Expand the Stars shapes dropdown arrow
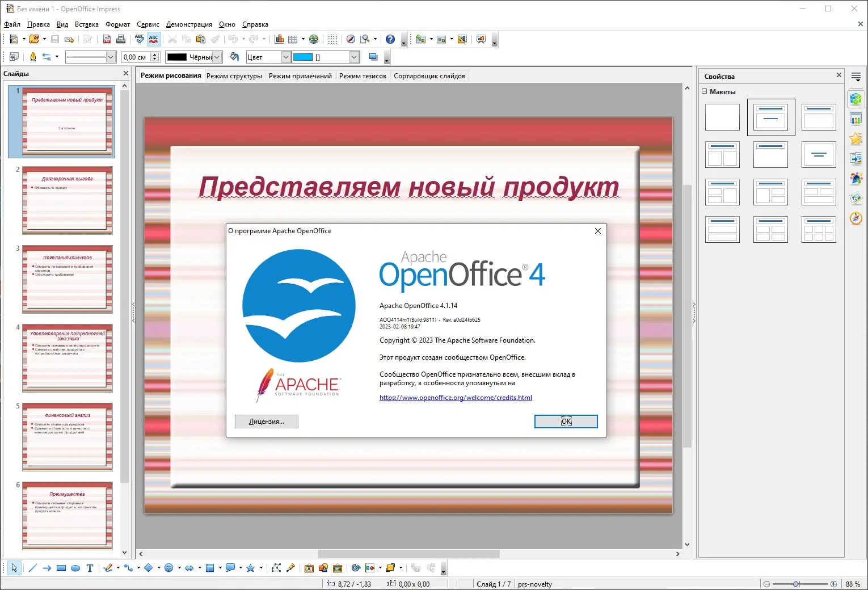The height and width of the screenshot is (590, 868). tap(261, 568)
